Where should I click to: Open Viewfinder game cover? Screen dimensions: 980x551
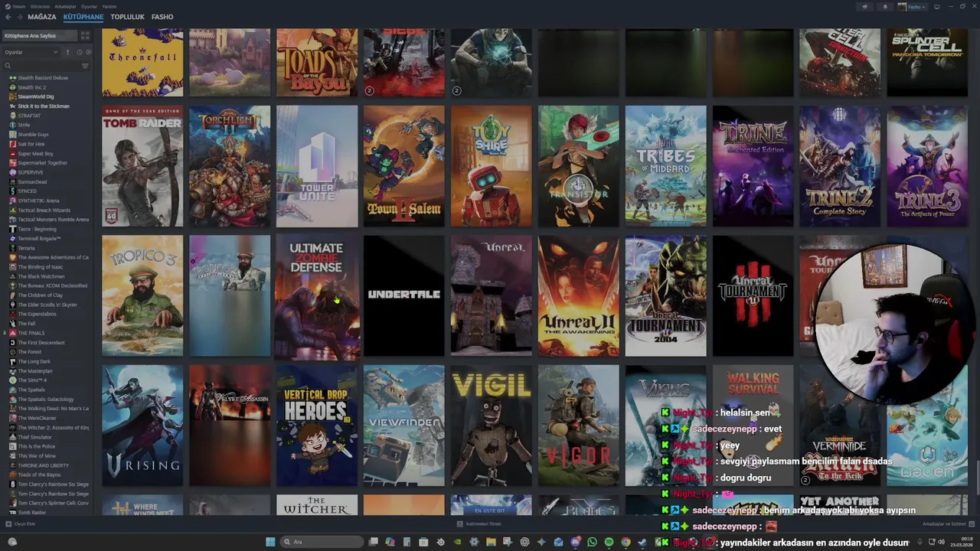tap(404, 425)
